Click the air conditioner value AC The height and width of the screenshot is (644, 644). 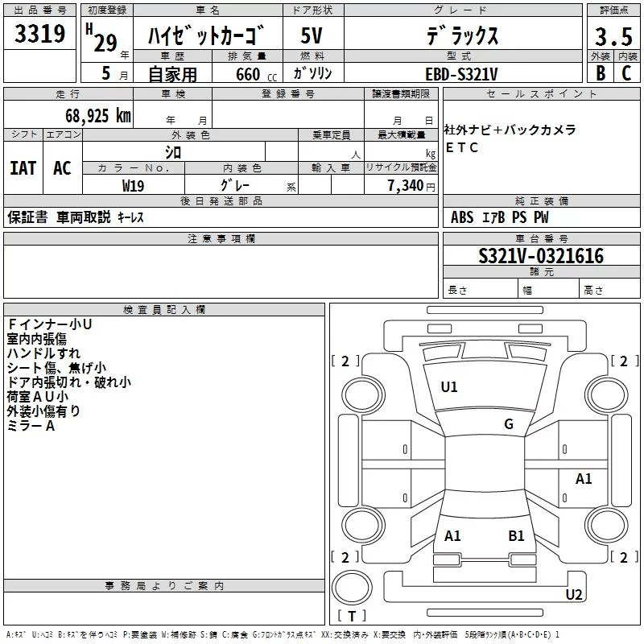tap(62, 168)
